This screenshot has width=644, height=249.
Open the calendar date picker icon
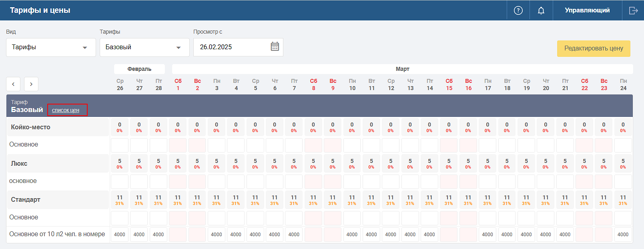pos(275,46)
